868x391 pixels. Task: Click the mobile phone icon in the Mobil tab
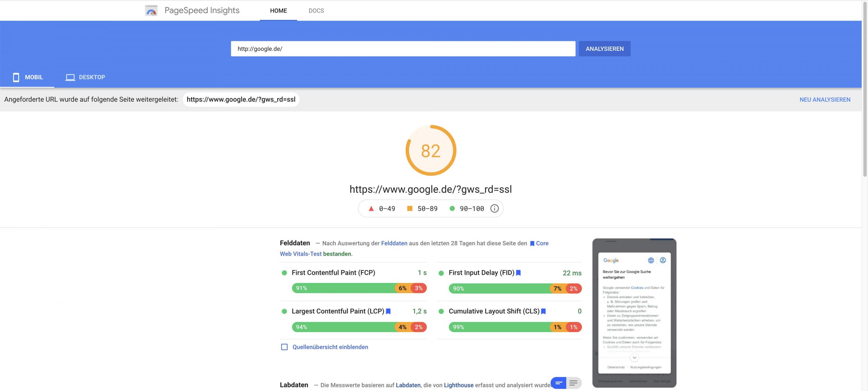click(16, 77)
